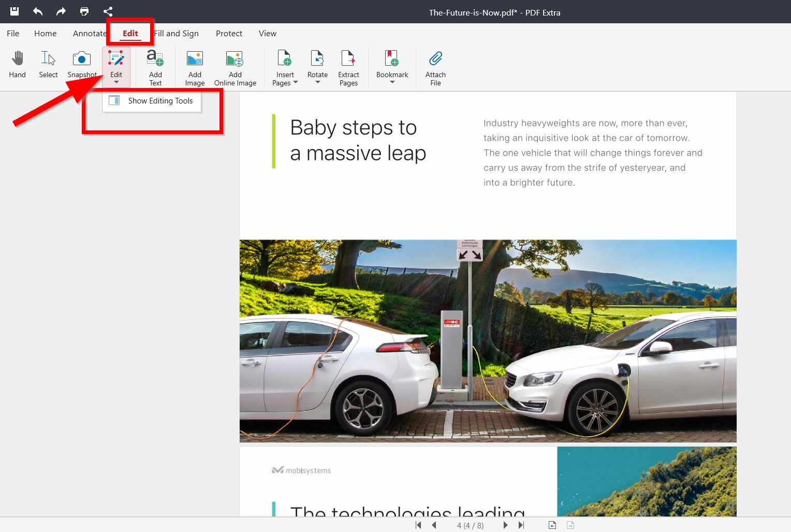The width and height of the screenshot is (791, 532).
Task: Switch to the Fill and Sign tab
Action: click(x=177, y=34)
